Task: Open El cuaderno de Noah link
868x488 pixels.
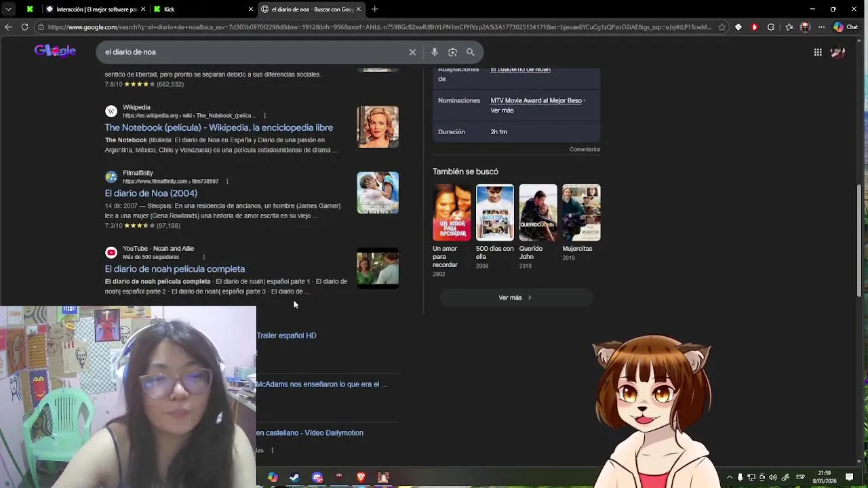Action: (x=520, y=69)
